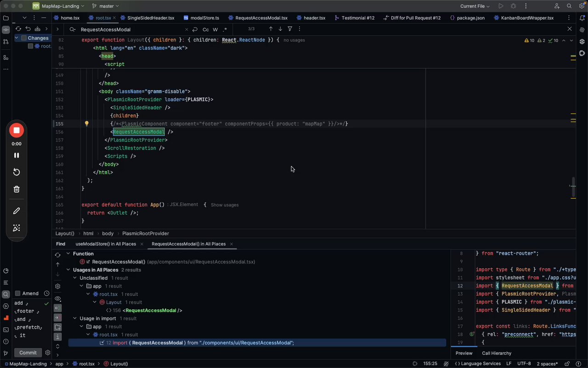Open the Notifications bell on right stripe

click(x=582, y=18)
